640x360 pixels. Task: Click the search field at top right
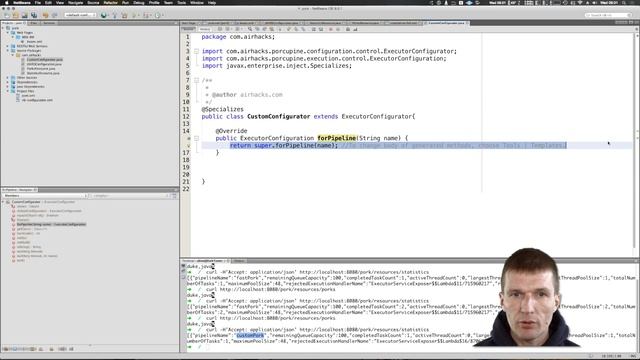click(608, 15)
